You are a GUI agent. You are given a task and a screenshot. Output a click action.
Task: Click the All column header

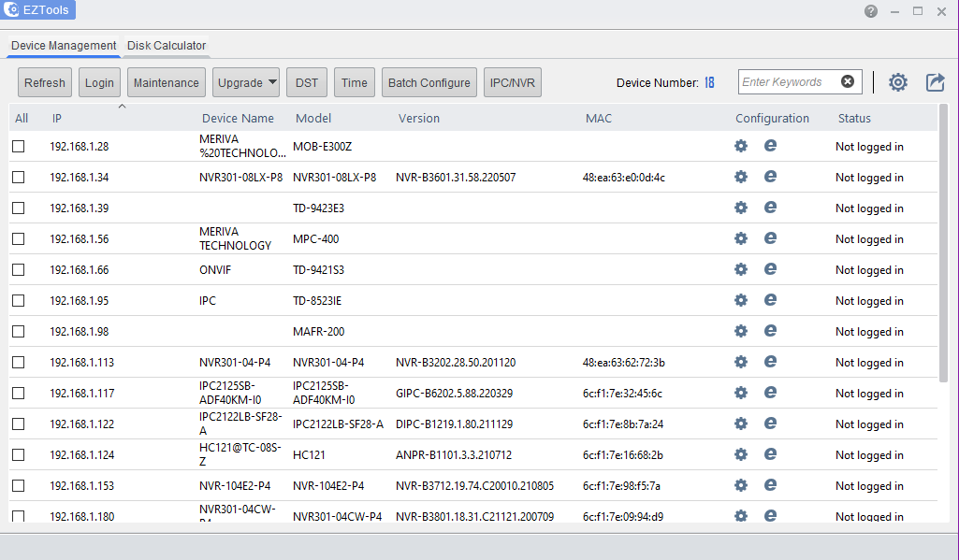(22, 118)
